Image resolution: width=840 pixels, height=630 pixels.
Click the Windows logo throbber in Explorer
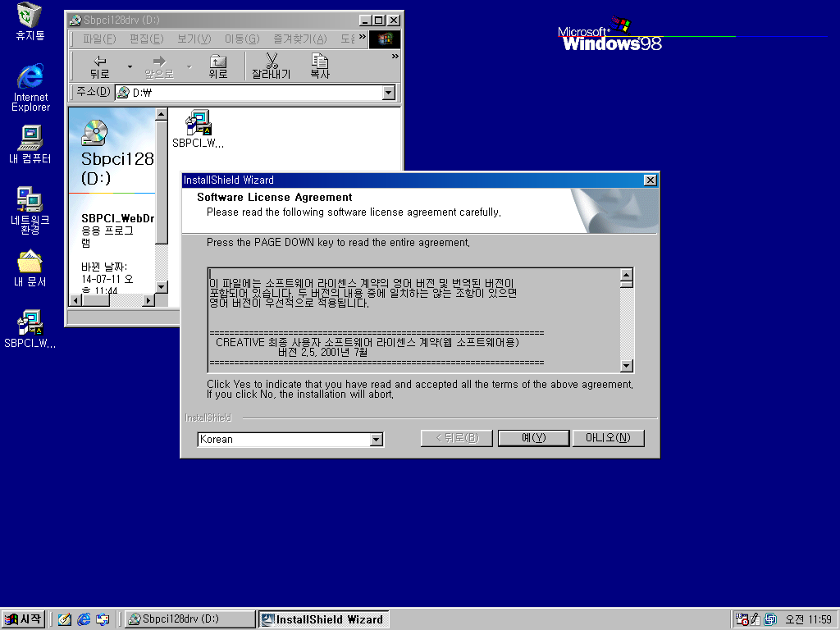pos(385,39)
